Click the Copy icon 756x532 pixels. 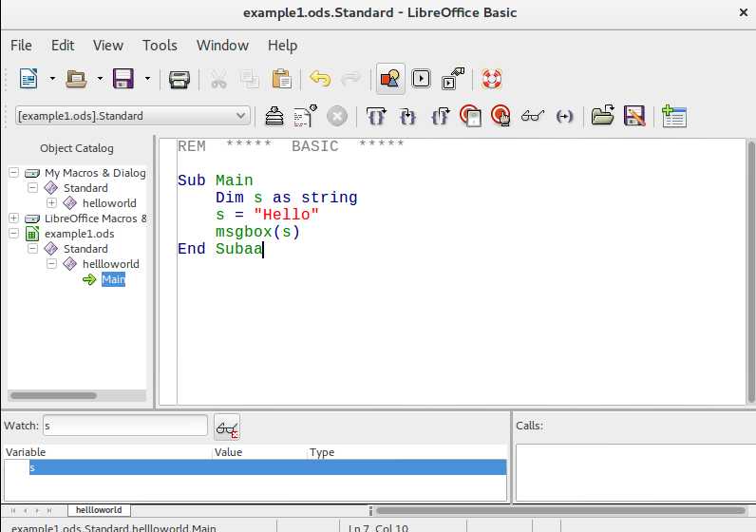coord(250,79)
